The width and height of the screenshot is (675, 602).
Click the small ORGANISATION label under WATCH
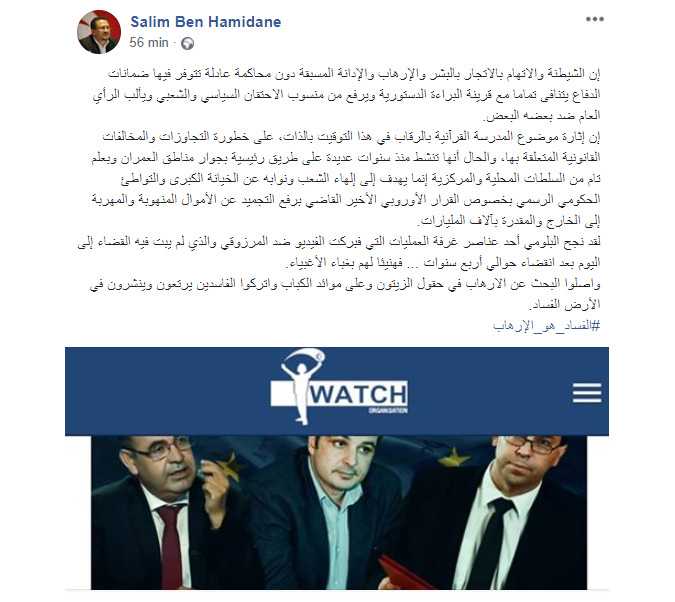click(x=387, y=410)
